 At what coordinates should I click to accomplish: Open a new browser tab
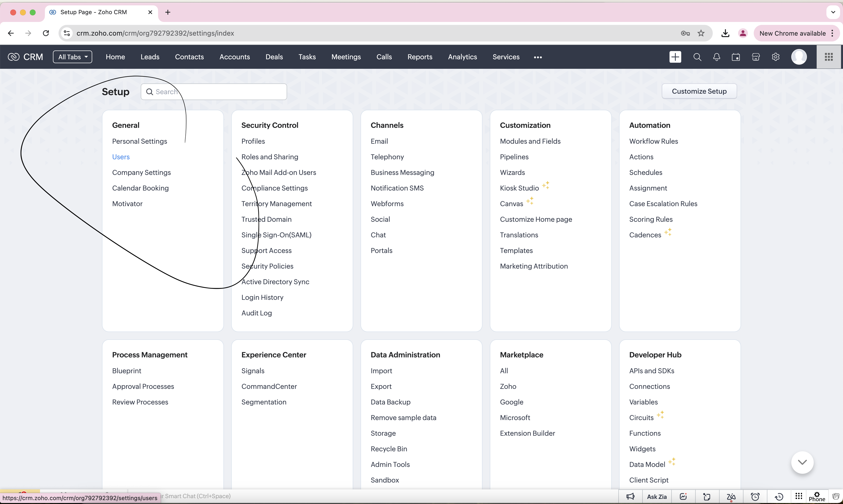click(x=167, y=12)
